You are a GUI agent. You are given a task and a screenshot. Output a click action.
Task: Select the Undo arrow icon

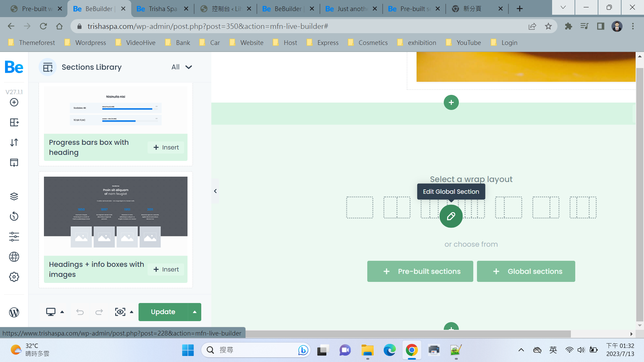tap(79, 312)
